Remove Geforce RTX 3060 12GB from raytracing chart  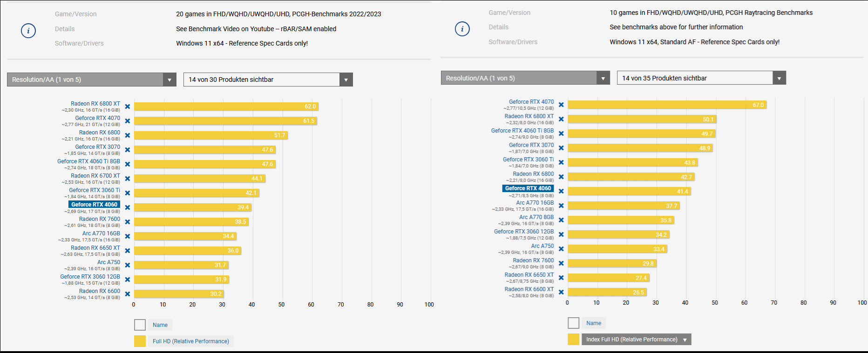click(x=561, y=234)
